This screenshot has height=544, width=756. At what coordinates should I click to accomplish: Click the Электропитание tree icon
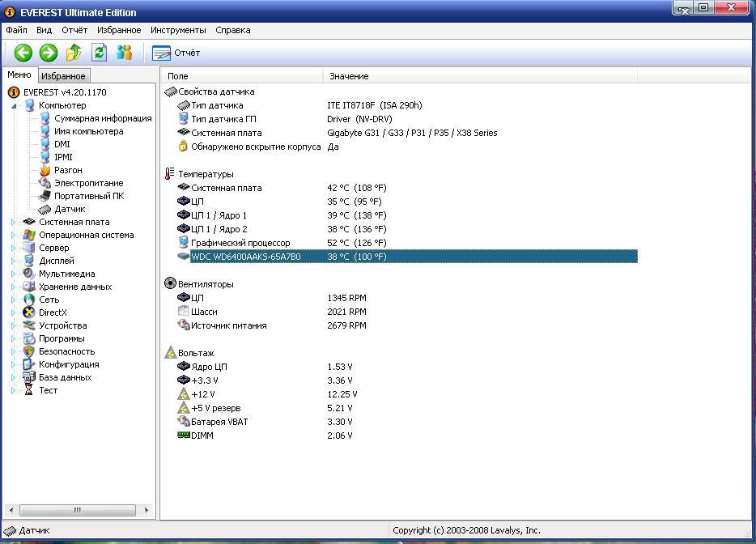(x=45, y=183)
